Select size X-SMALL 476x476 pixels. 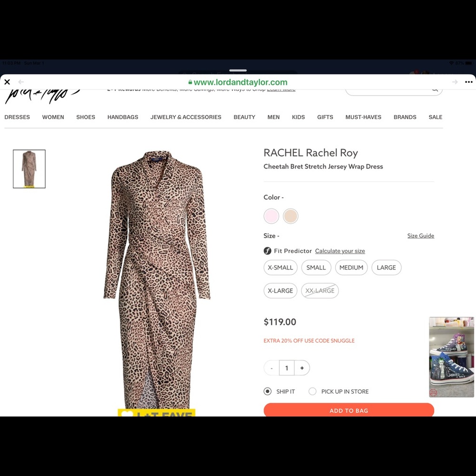click(280, 268)
